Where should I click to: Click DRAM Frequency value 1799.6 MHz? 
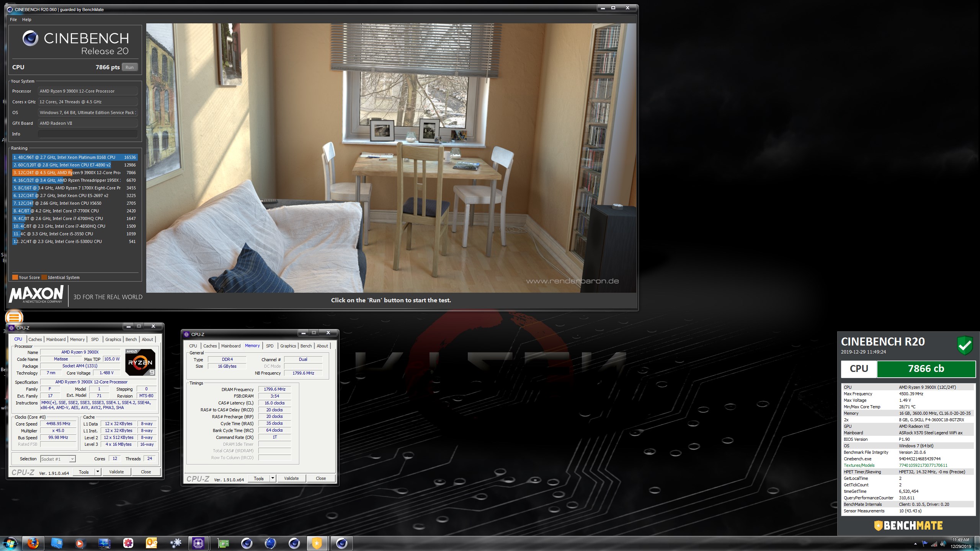[x=274, y=389]
